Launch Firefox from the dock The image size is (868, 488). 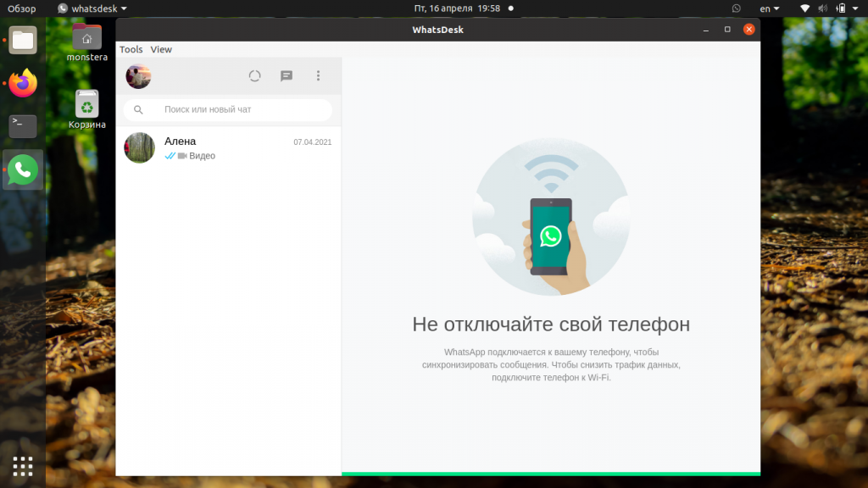pyautogui.click(x=22, y=82)
